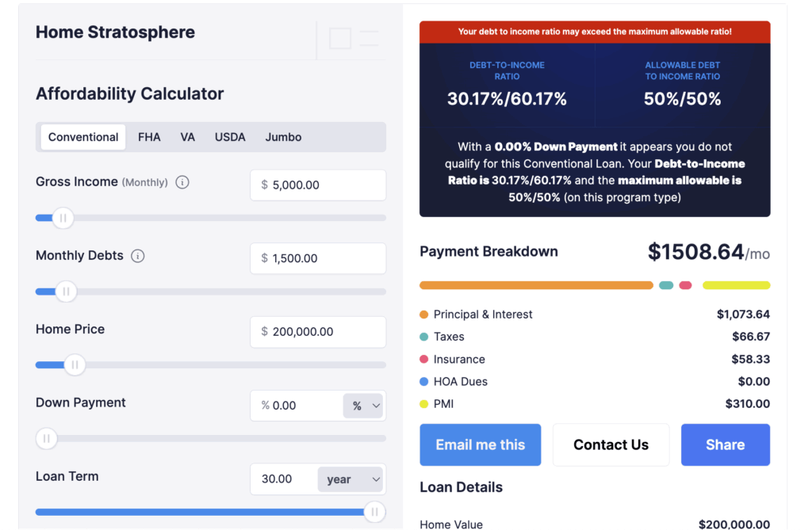Screen dimensions: 812x530
Task: Click the pink Insurance legend dot
Action: pyautogui.click(x=424, y=360)
